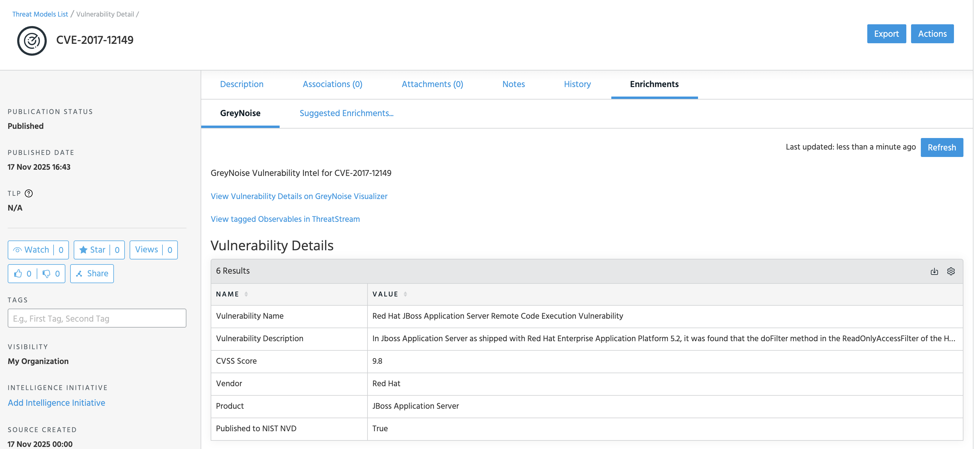Sort table by Value column arrows
Image resolution: width=980 pixels, height=449 pixels.
(x=405, y=294)
